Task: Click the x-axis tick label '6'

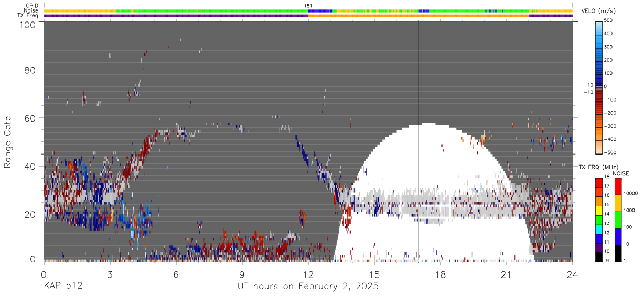Action: tap(176, 274)
